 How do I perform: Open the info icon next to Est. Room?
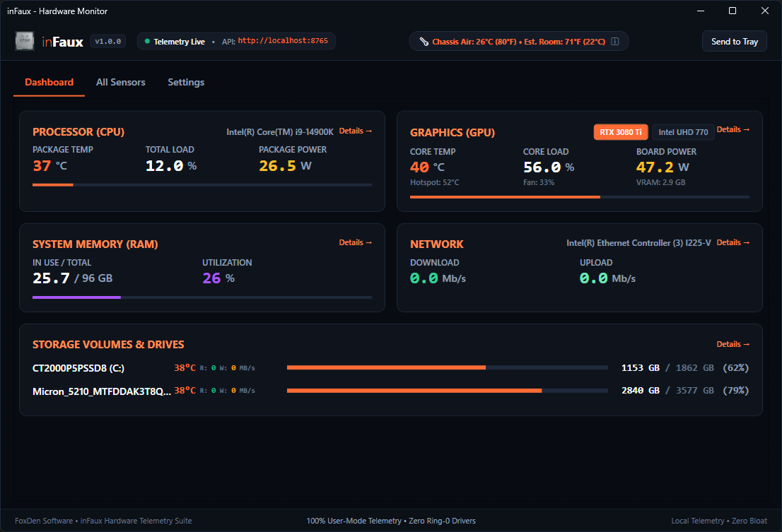coord(615,42)
